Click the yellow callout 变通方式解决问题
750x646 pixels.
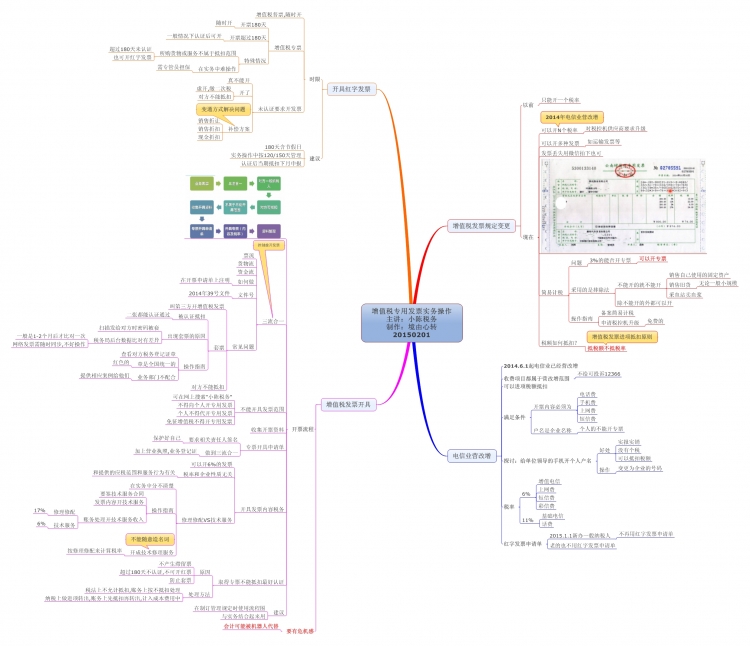click(223, 106)
